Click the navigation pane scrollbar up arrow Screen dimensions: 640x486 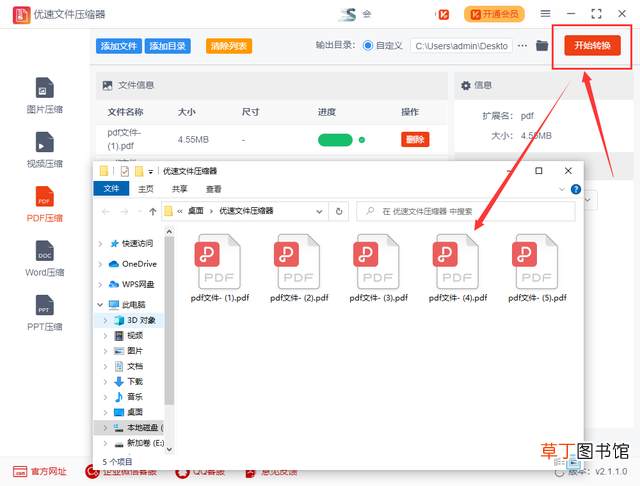(x=169, y=232)
